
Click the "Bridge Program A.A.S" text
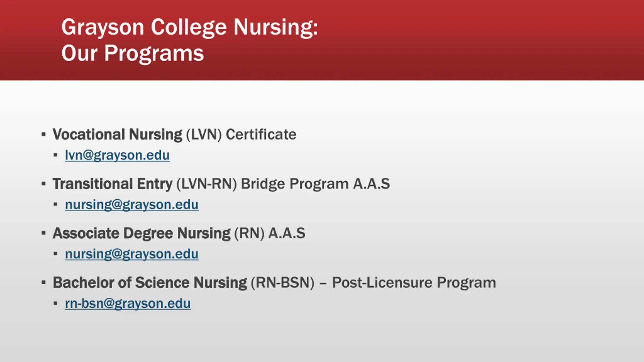tap(315, 184)
